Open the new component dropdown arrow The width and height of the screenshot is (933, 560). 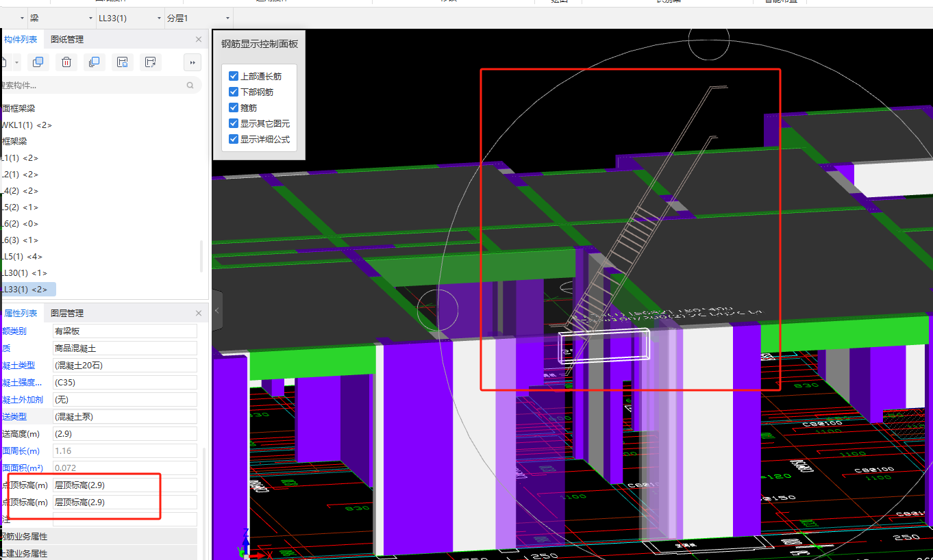[x=17, y=62]
